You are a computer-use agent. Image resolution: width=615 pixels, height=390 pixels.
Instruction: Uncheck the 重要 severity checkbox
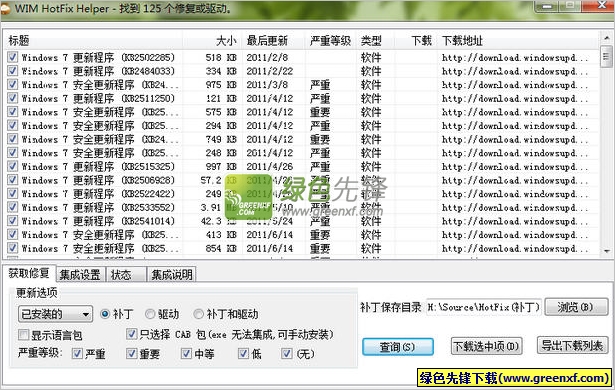point(131,354)
